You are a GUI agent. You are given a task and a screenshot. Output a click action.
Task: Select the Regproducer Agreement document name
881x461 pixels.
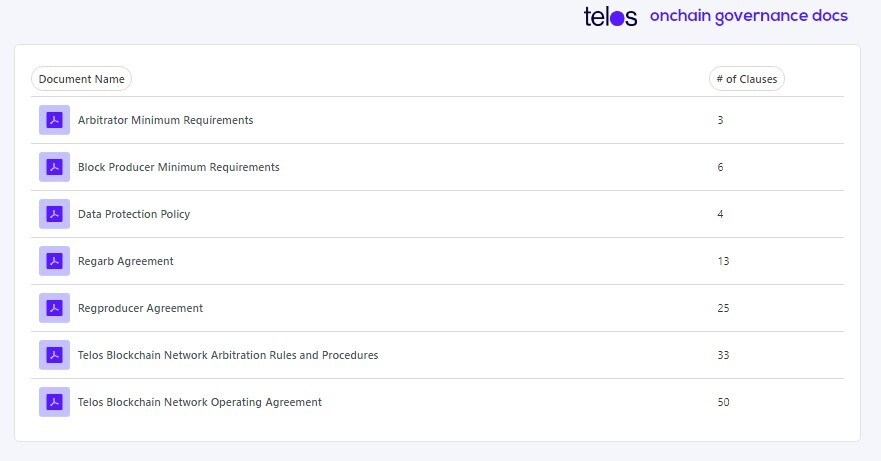(140, 308)
